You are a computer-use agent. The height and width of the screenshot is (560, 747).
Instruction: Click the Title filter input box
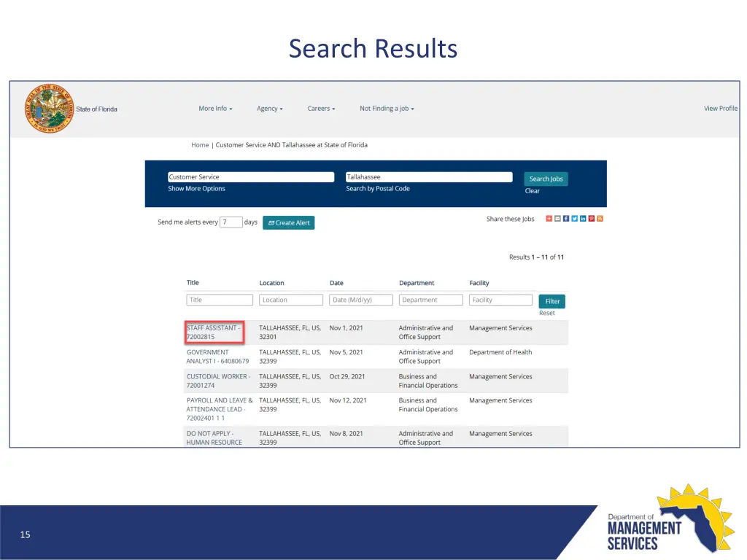coord(220,300)
